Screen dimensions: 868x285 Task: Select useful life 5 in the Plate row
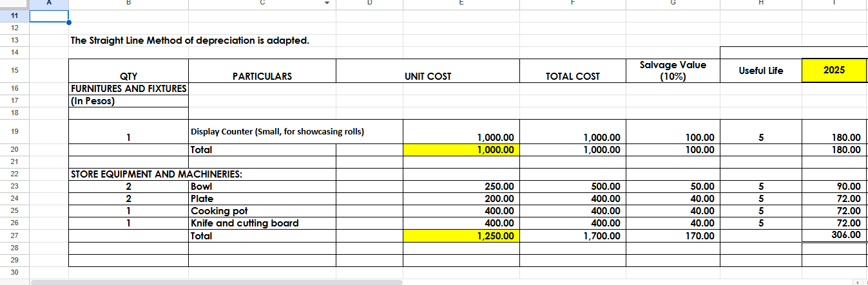[x=761, y=199]
